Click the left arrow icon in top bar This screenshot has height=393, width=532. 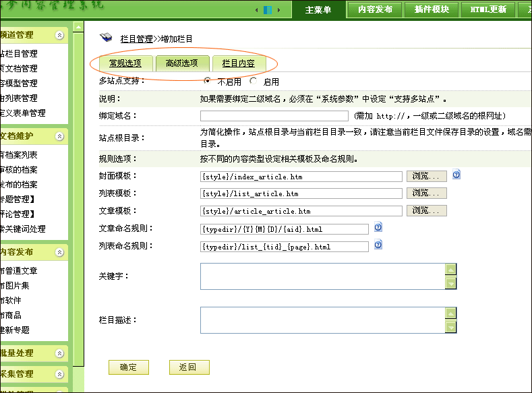(x=258, y=10)
